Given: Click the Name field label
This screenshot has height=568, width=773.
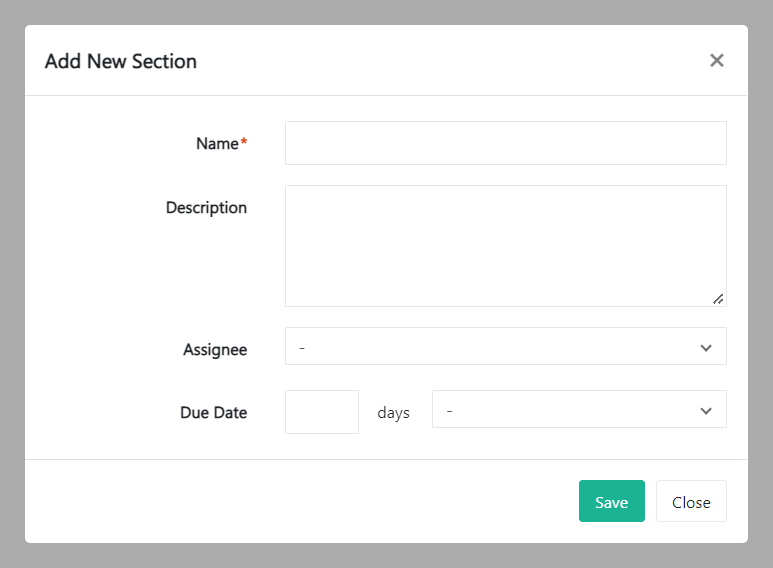Looking at the screenshot, I should coord(217,143).
